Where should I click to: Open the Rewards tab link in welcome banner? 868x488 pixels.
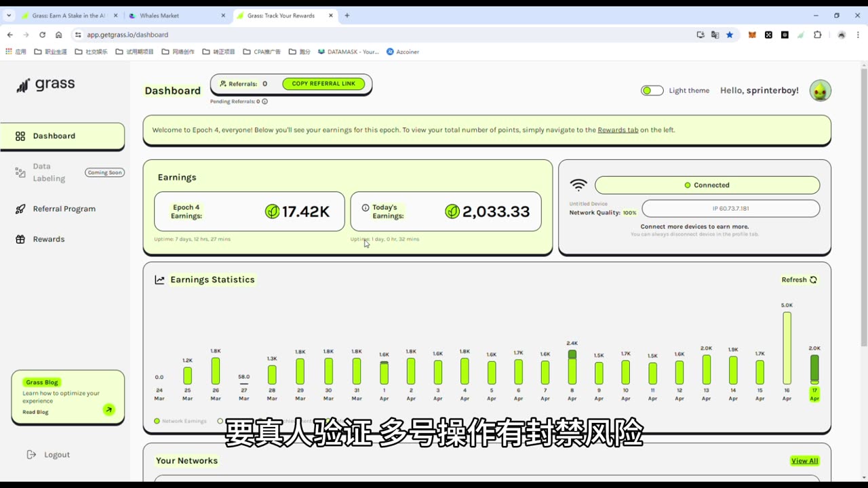point(618,130)
